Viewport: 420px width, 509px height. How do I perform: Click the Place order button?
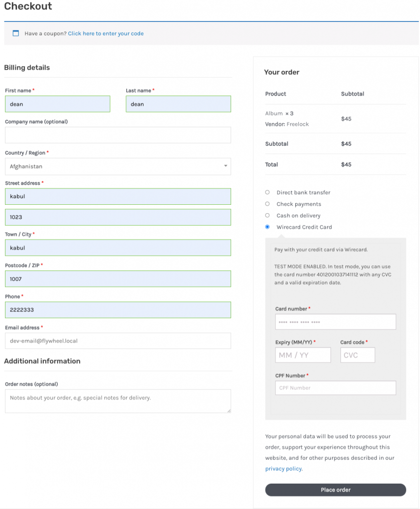point(336,490)
